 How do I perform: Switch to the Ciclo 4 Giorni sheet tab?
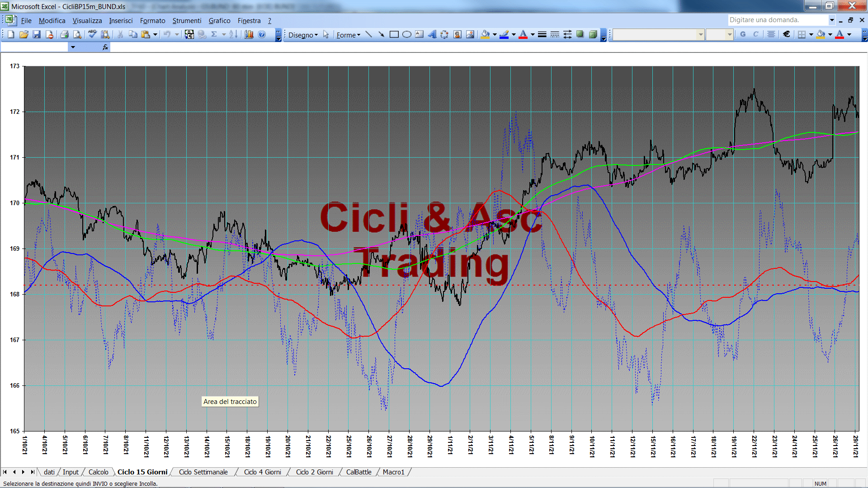point(262,472)
